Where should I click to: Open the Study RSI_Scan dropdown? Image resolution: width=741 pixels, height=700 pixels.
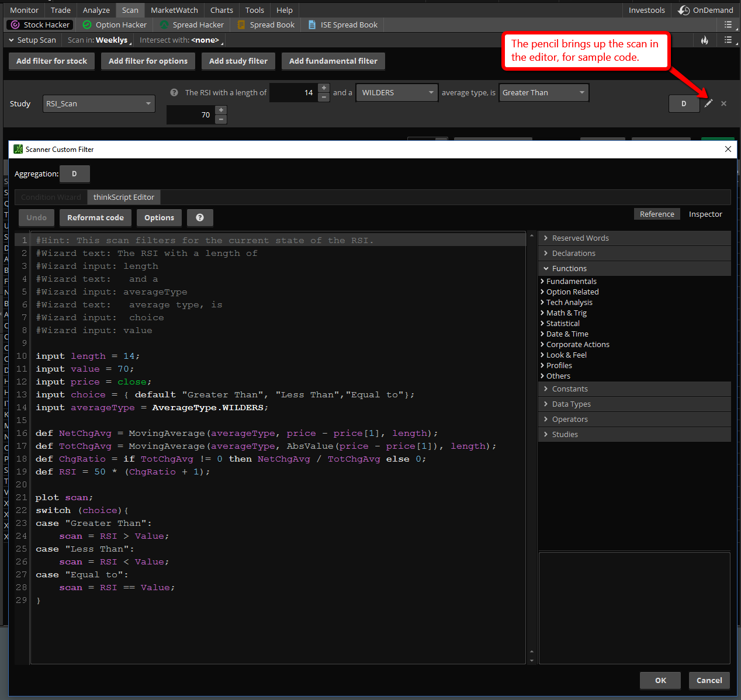[x=99, y=103]
